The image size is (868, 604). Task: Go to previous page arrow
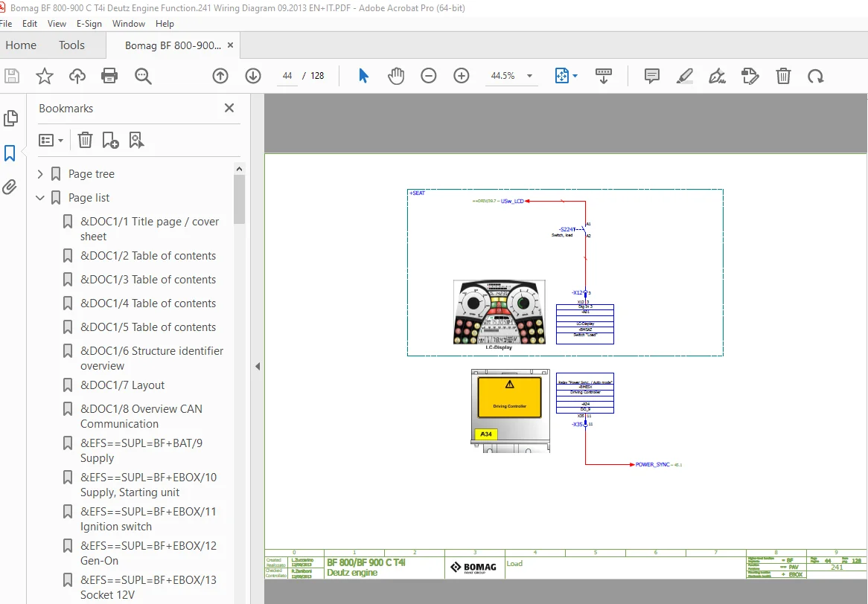[220, 76]
